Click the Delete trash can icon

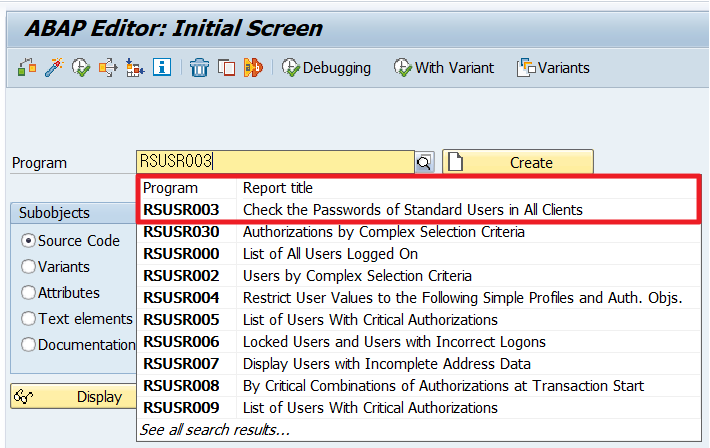(199, 68)
